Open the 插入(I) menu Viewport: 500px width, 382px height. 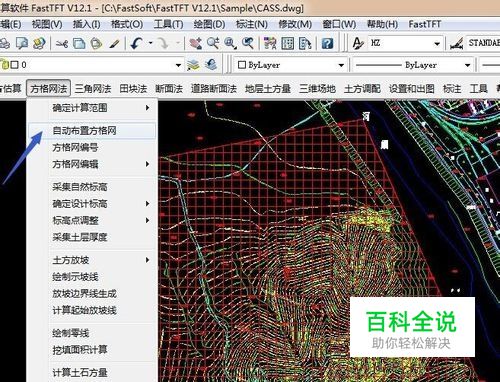tap(87, 24)
